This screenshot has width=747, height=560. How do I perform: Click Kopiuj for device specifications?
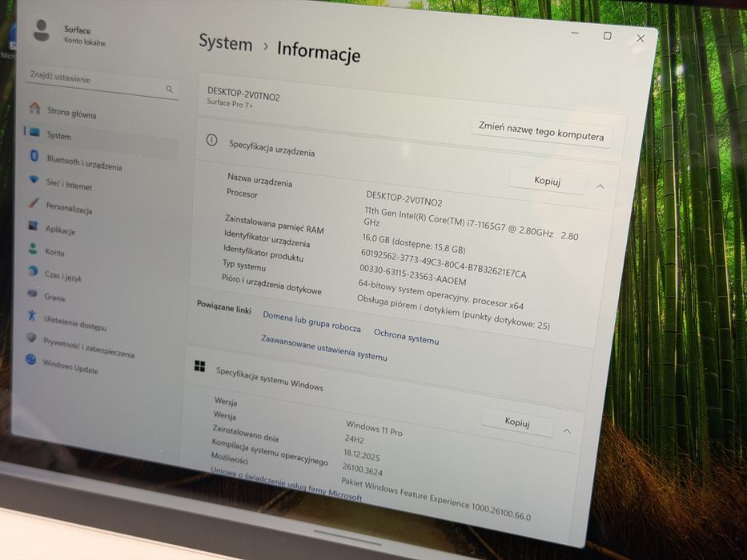(x=548, y=181)
